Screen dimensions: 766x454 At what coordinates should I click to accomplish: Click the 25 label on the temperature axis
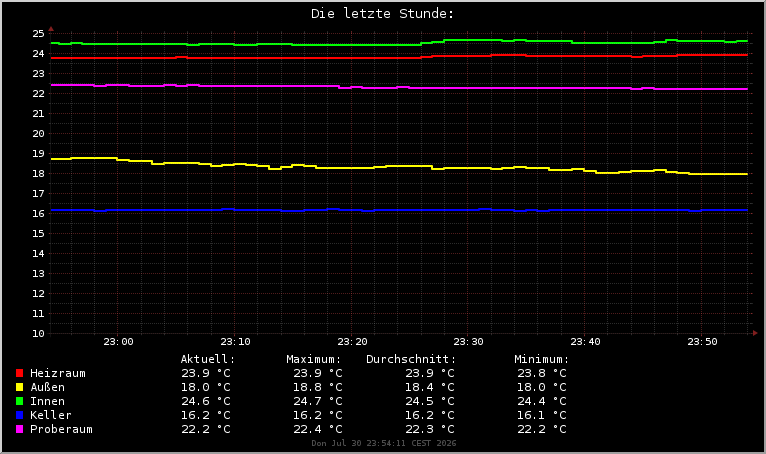tap(38, 34)
